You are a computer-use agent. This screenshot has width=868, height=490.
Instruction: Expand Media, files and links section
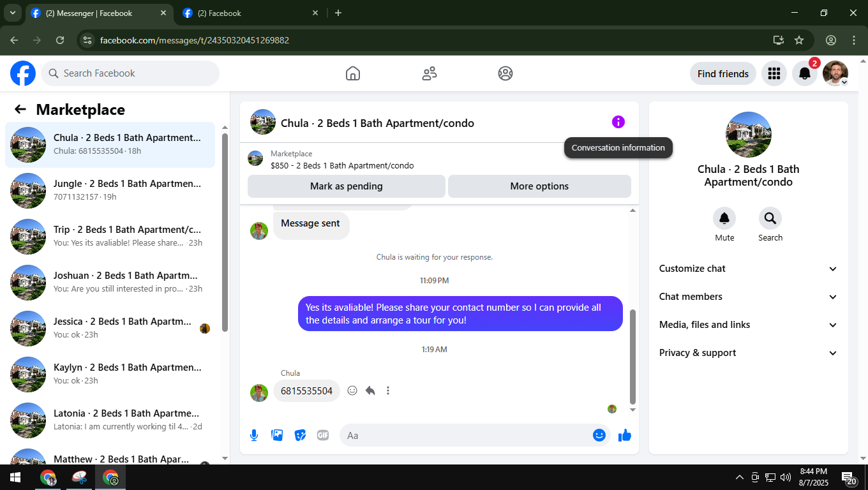pyautogui.click(x=749, y=325)
